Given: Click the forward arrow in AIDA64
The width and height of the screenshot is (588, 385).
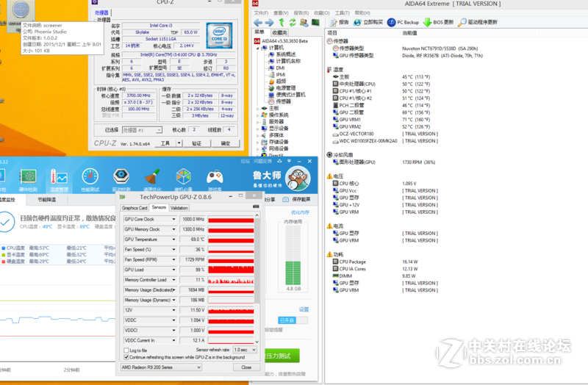Looking at the screenshot, I should 269,23.
